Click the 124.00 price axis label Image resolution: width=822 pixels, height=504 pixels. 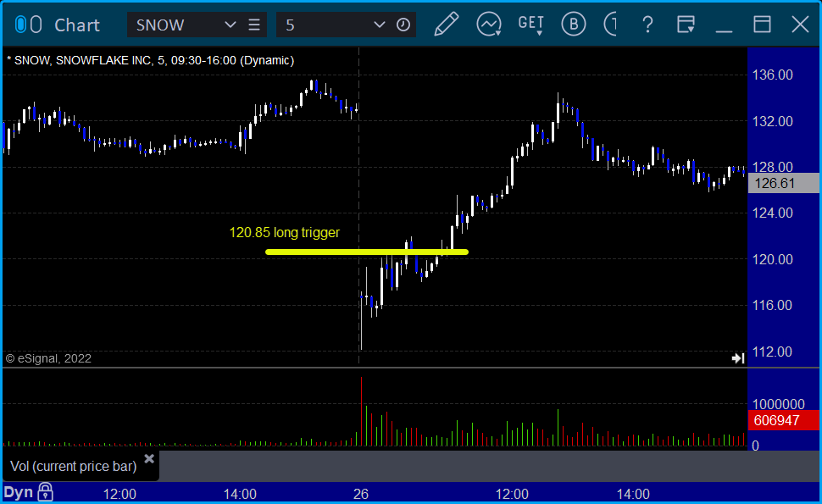point(773,213)
